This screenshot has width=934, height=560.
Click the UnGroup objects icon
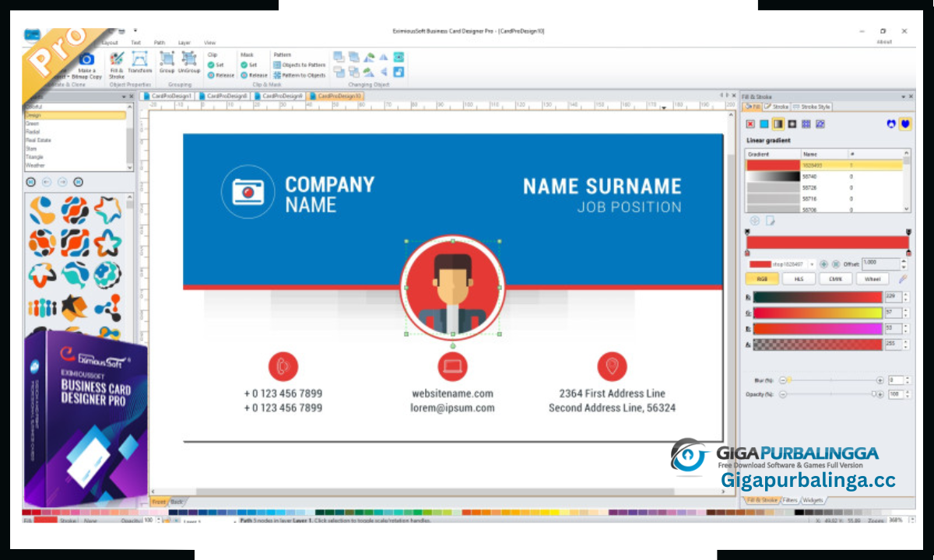tap(188, 63)
